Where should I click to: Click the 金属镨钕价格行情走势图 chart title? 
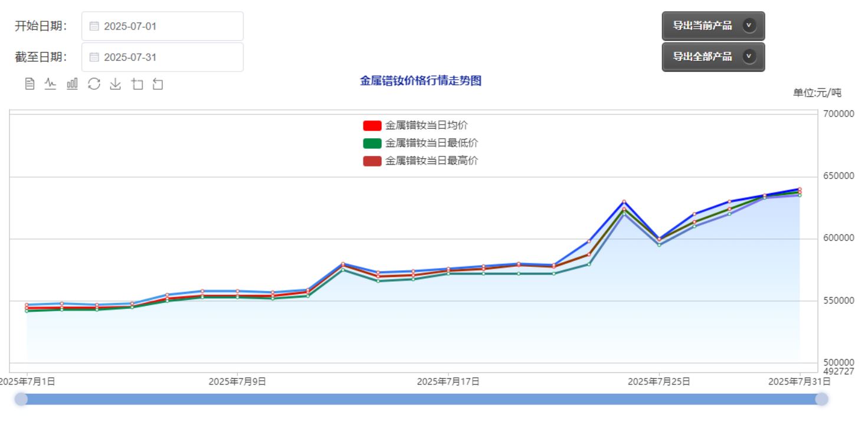tap(421, 81)
